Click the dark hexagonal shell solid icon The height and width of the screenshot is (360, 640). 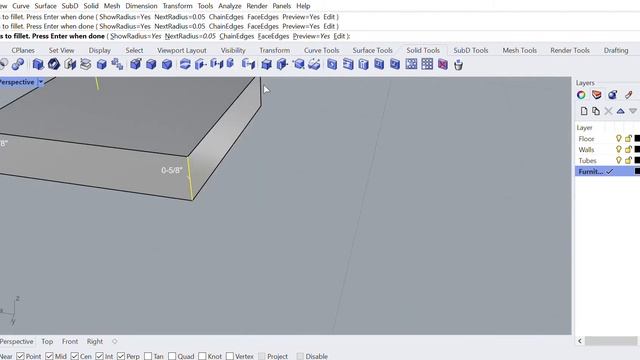point(54,64)
